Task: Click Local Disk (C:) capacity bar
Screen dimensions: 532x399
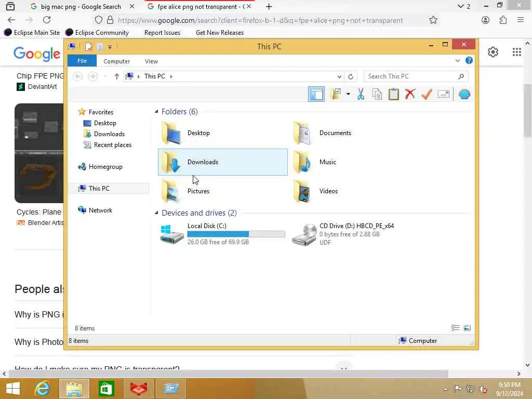Action: pyautogui.click(x=236, y=234)
